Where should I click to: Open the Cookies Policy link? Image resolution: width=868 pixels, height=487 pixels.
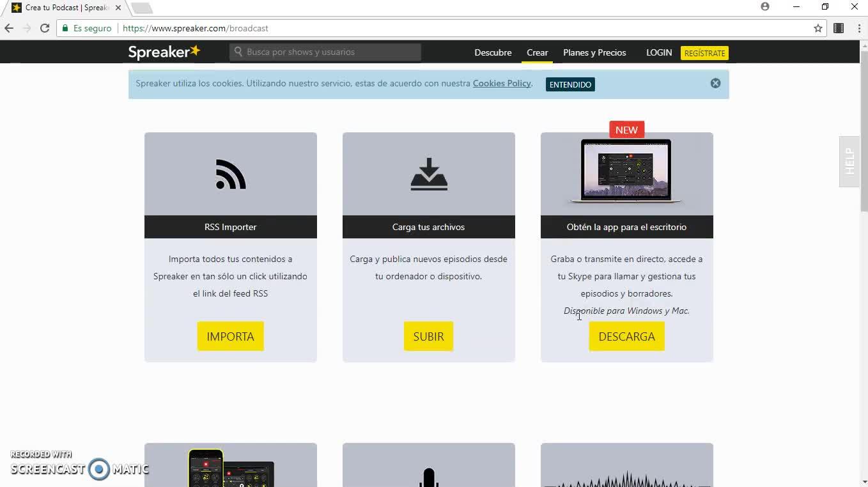(502, 83)
